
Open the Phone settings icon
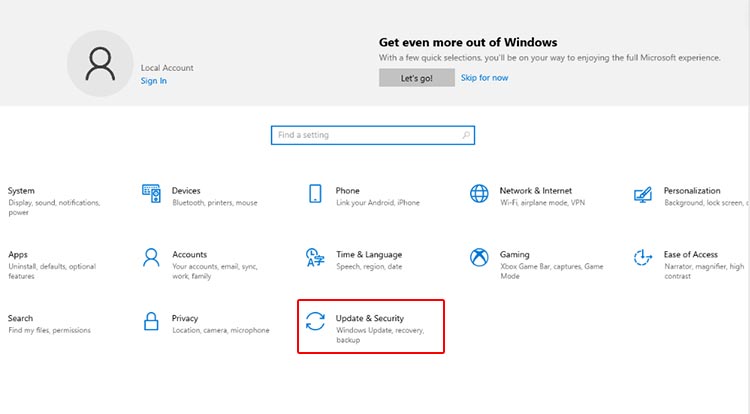tap(315, 194)
